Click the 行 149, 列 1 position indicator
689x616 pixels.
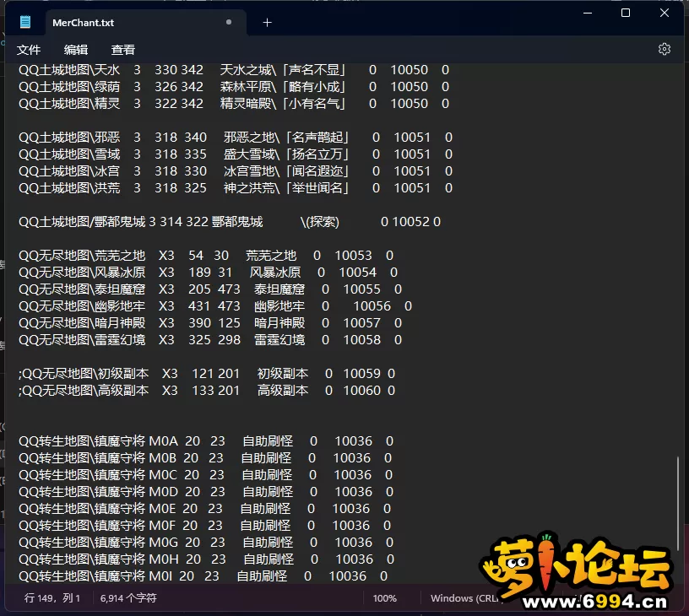(52, 598)
